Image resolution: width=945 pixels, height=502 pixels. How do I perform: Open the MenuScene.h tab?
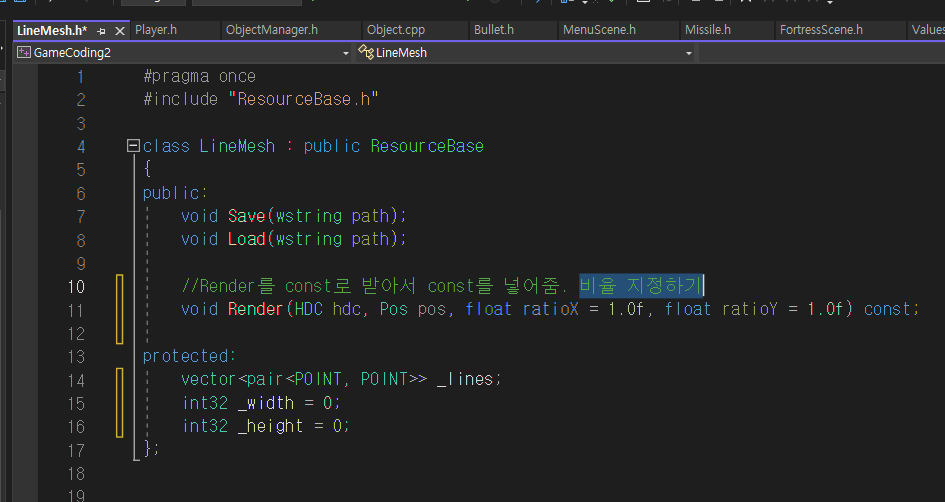(x=599, y=30)
